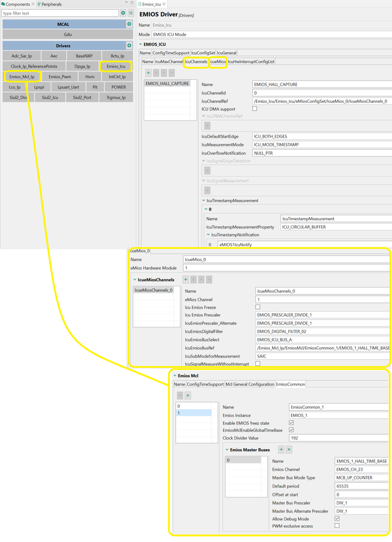Add a new Drivers component with plus icon
The height and width of the screenshot is (542, 392).
point(129,46)
